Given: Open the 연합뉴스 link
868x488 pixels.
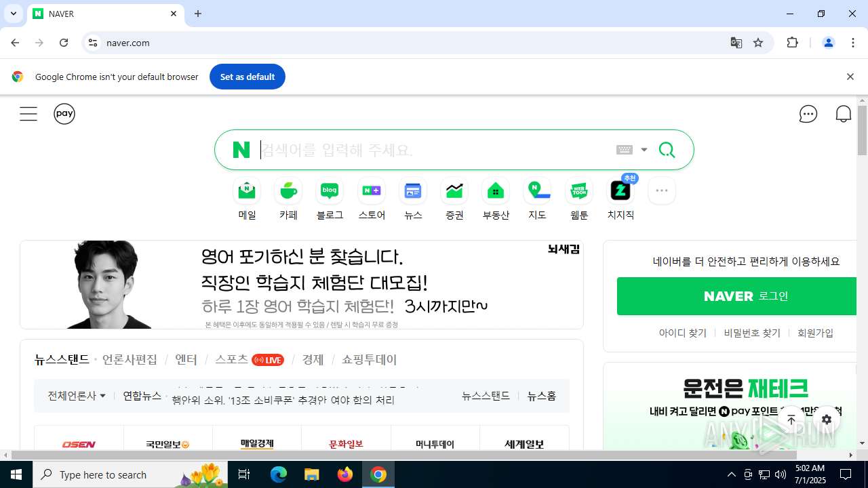Looking at the screenshot, I should 142,396.
